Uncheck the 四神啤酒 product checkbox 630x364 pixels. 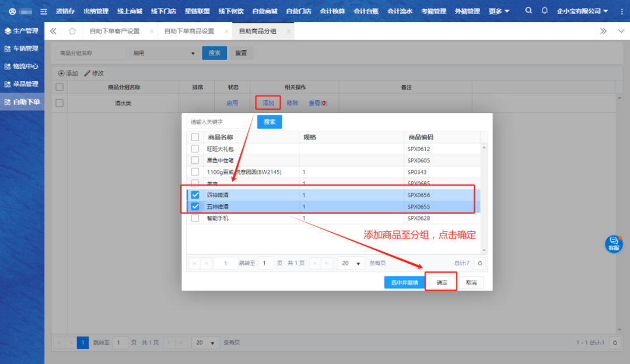195,195
